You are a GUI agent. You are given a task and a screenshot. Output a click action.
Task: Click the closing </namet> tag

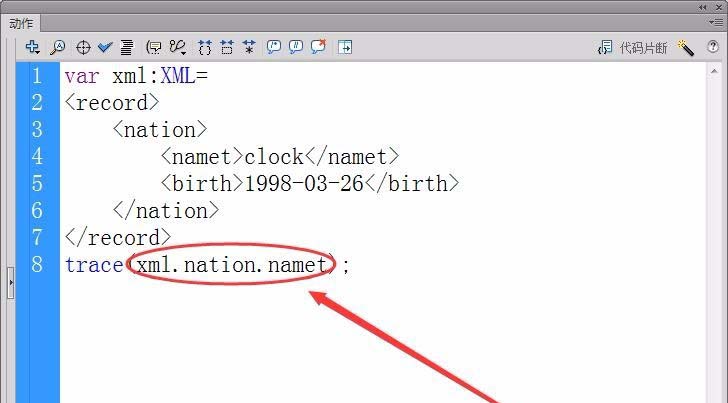[351, 156]
